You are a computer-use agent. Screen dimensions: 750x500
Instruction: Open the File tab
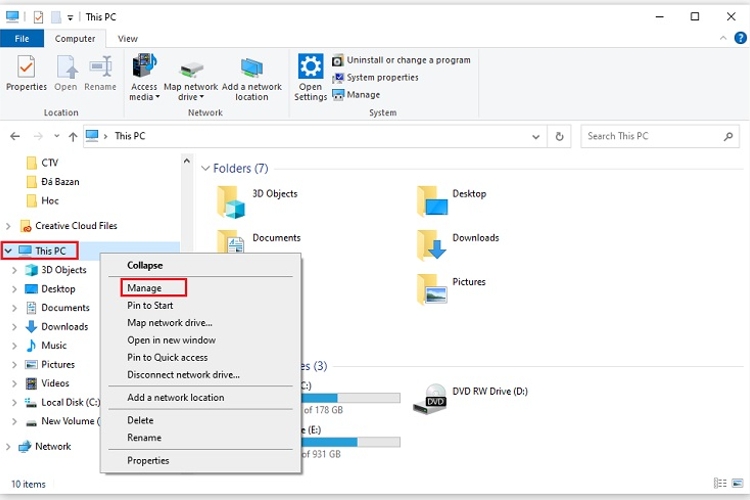[x=22, y=39]
